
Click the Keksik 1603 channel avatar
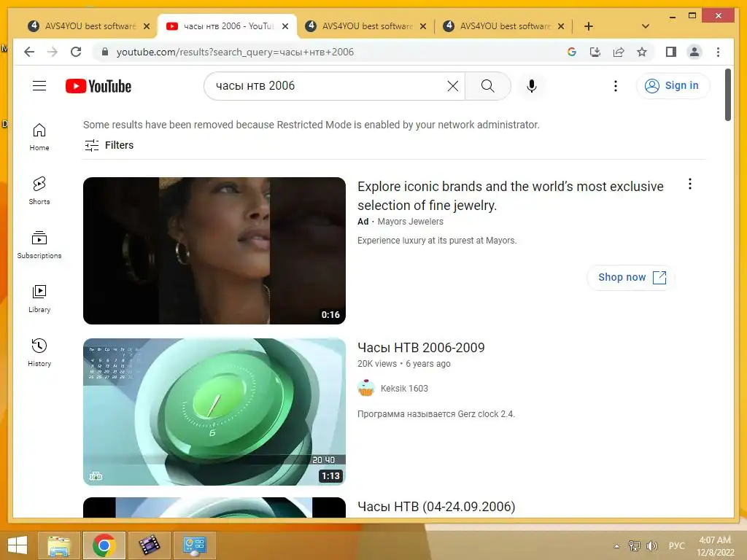[x=366, y=388]
